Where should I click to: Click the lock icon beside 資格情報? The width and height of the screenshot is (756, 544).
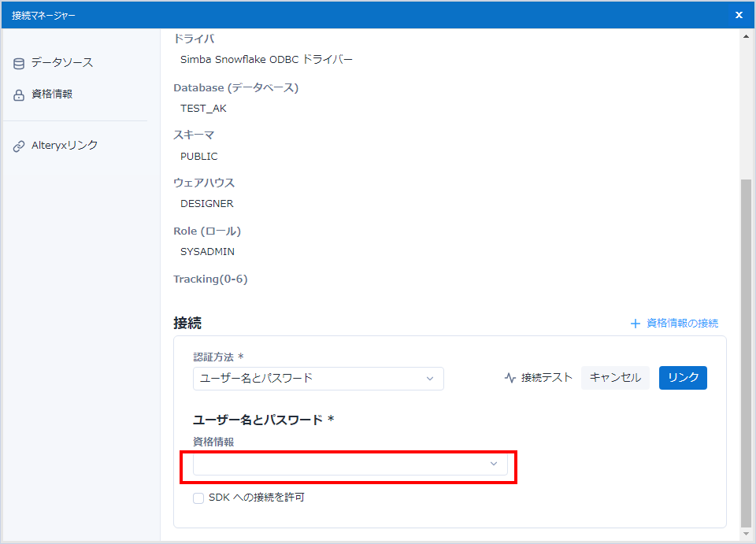(19, 95)
